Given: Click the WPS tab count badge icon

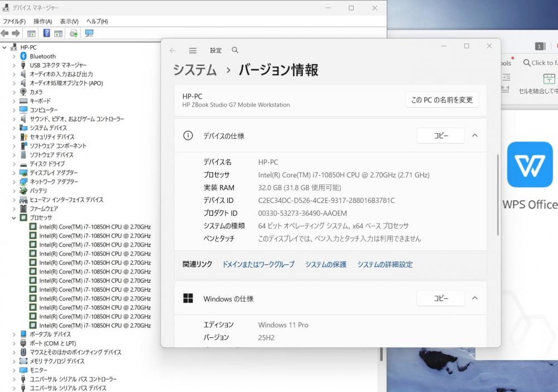Looking at the screenshot, I should (x=540, y=46).
